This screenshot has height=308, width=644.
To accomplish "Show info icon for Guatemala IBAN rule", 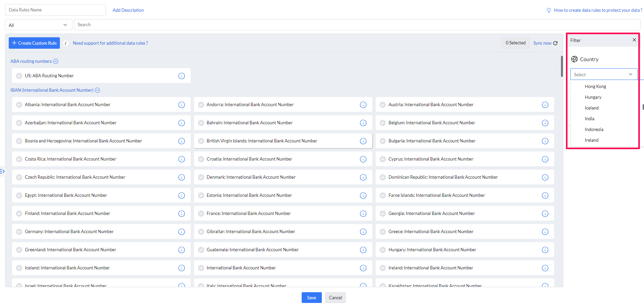I will pos(363,250).
